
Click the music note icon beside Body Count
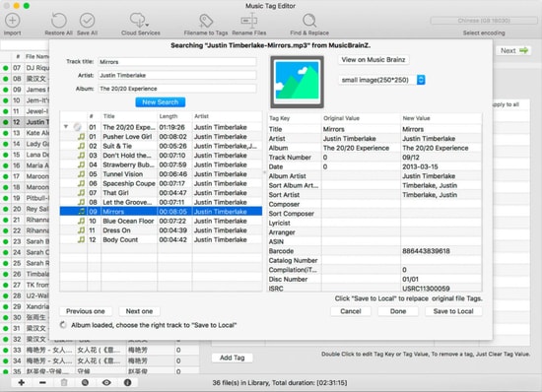click(x=81, y=239)
